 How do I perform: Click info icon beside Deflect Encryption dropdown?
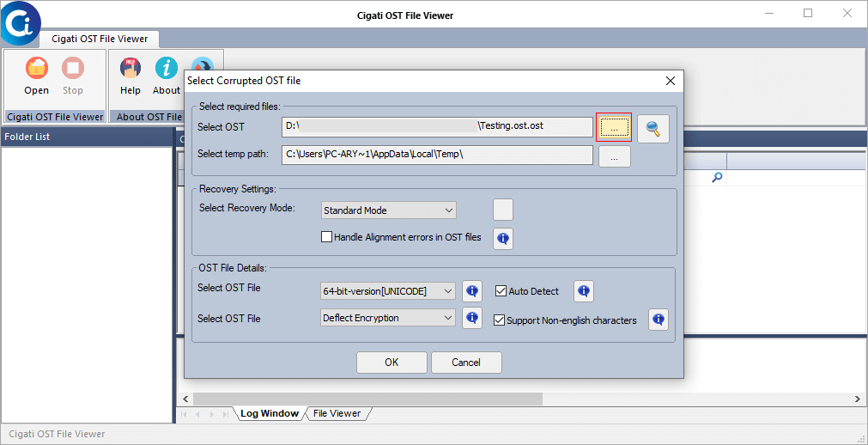[472, 318]
